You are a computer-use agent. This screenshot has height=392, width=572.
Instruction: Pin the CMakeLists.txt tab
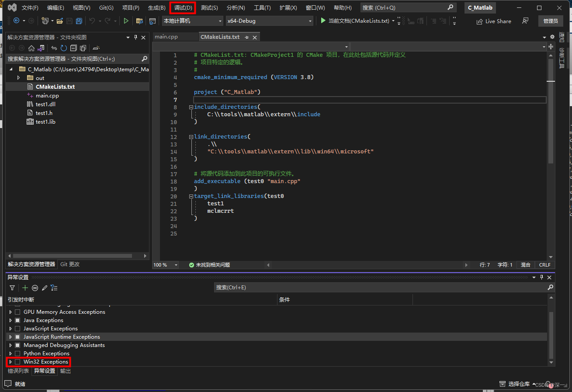(247, 37)
